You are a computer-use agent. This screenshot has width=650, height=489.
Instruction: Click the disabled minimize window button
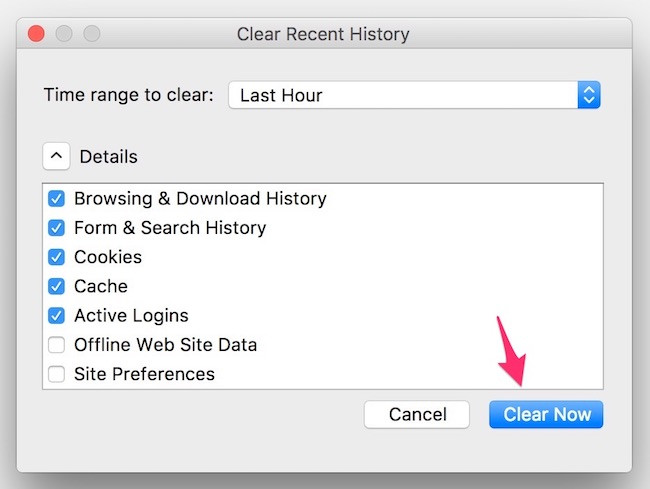pos(64,34)
